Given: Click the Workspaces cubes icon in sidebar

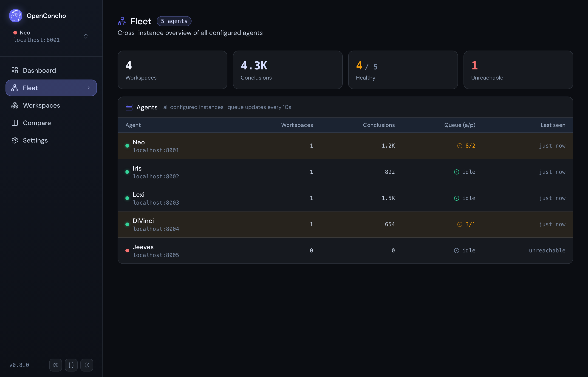Looking at the screenshot, I should tap(15, 106).
